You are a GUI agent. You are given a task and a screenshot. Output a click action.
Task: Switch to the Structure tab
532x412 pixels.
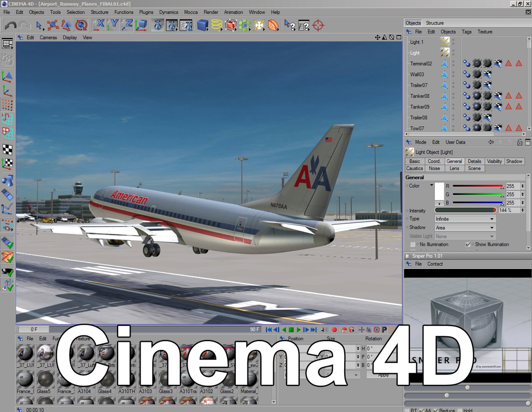click(435, 23)
